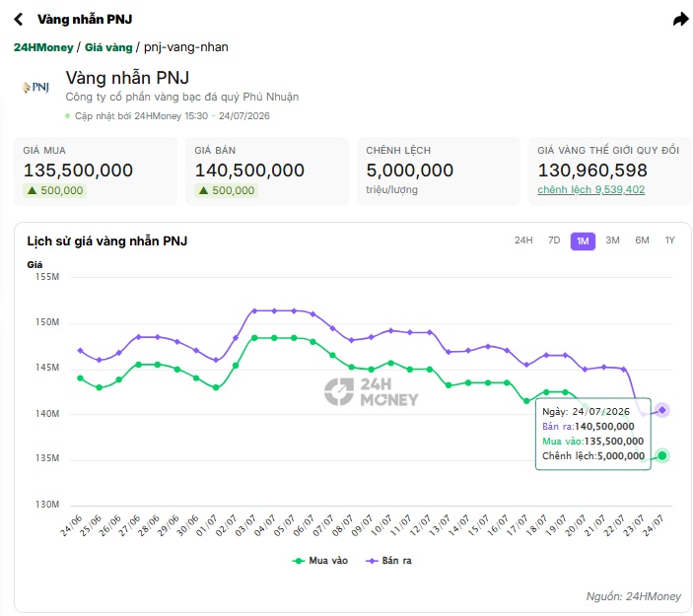
Task: Select the active 1M range tab
Action: click(583, 241)
